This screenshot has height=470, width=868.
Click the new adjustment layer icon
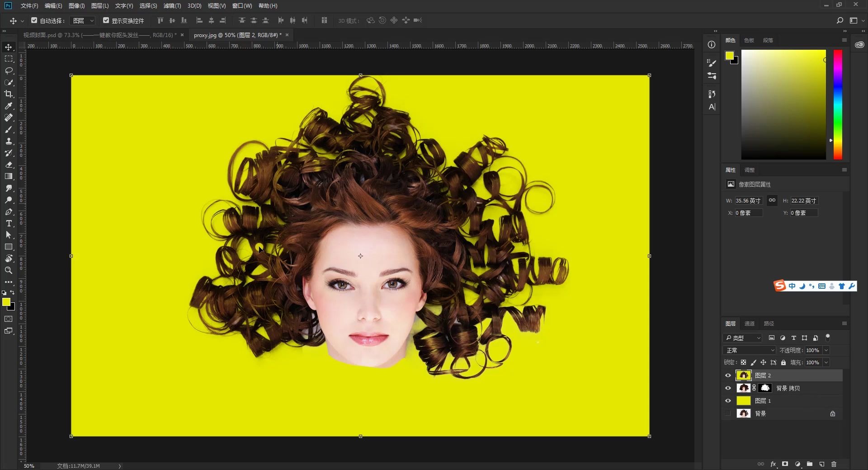point(797,464)
